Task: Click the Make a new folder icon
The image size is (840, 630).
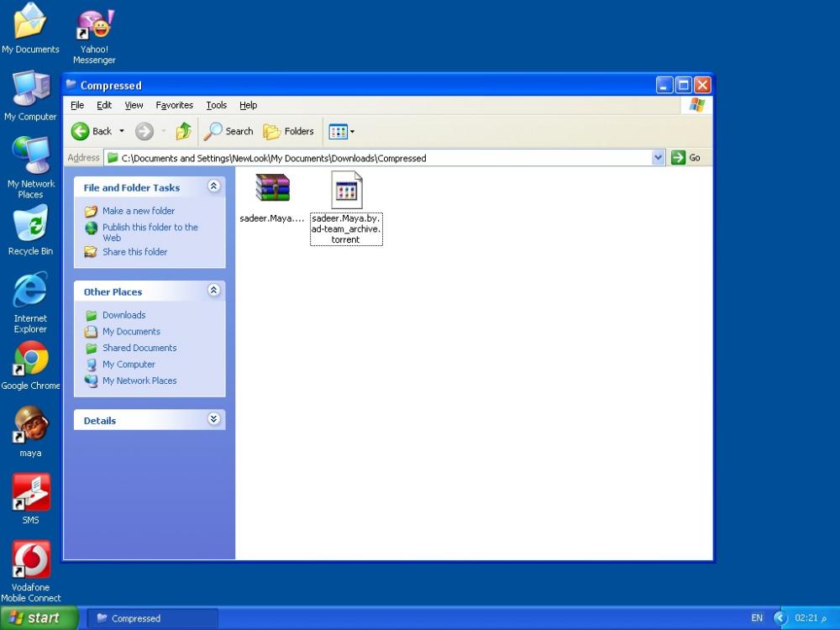Action: pos(91,211)
